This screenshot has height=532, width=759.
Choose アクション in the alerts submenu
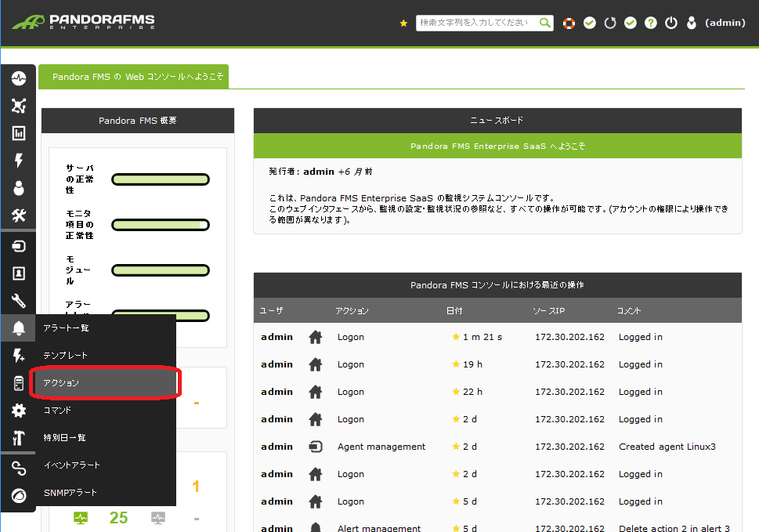(x=106, y=383)
